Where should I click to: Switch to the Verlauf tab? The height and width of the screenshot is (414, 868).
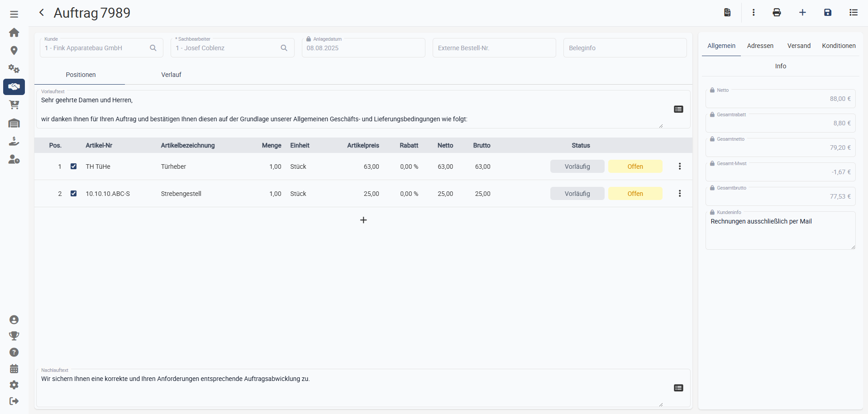tap(171, 75)
